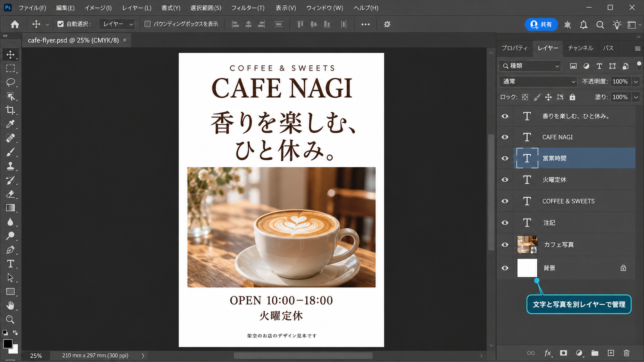Open the 種類 layer filter dropdown
Screen dimensions: 644x362
530,66
